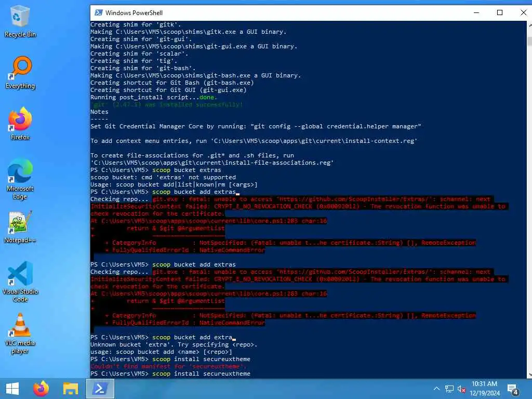Click the PowerShell icon in the title bar
Screen dimensions: 532x399
[x=99, y=12]
